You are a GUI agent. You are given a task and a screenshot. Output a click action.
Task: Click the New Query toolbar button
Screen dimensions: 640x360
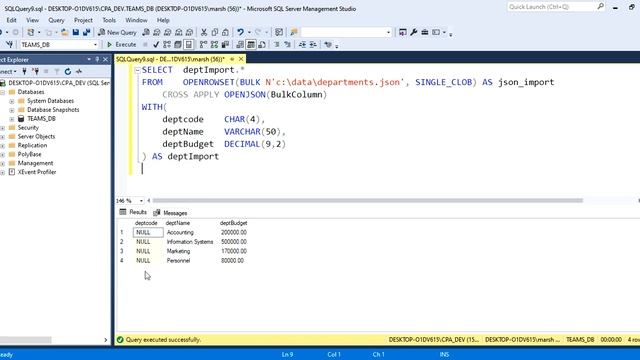(117, 32)
